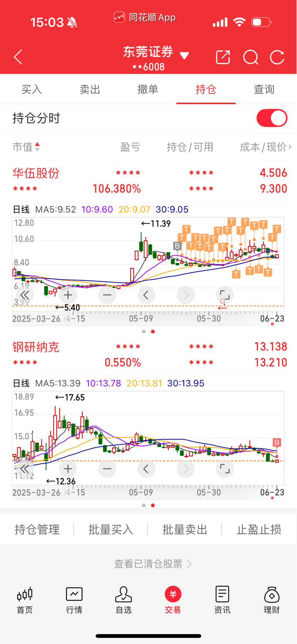Viewport: 297px width, 644px height.
Task: Sort by the 盈亏 column header
Action: [x=130, y=147]
